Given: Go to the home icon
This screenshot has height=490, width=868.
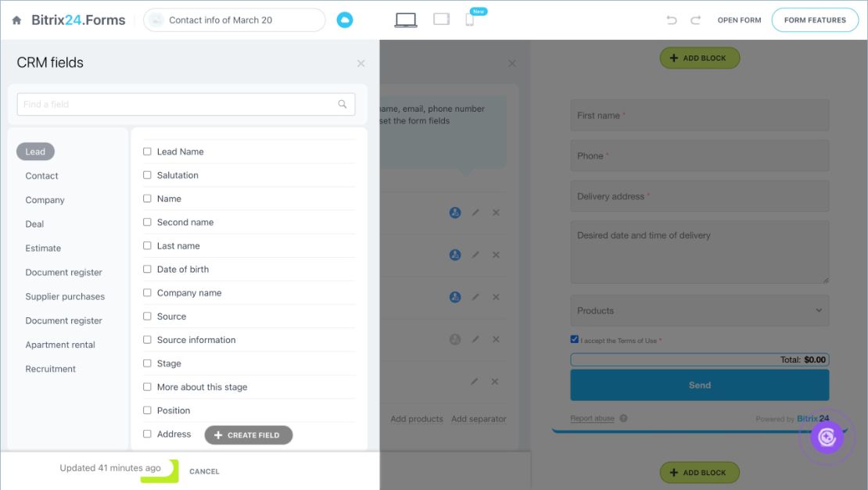Looking at the screenshot, I should 16,20.
